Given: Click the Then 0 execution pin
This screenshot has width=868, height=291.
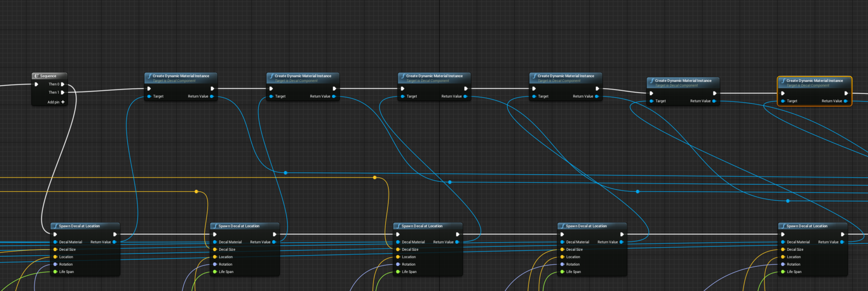Looking at the screenshot, I should pyautogui.click(x=62, y=84).
